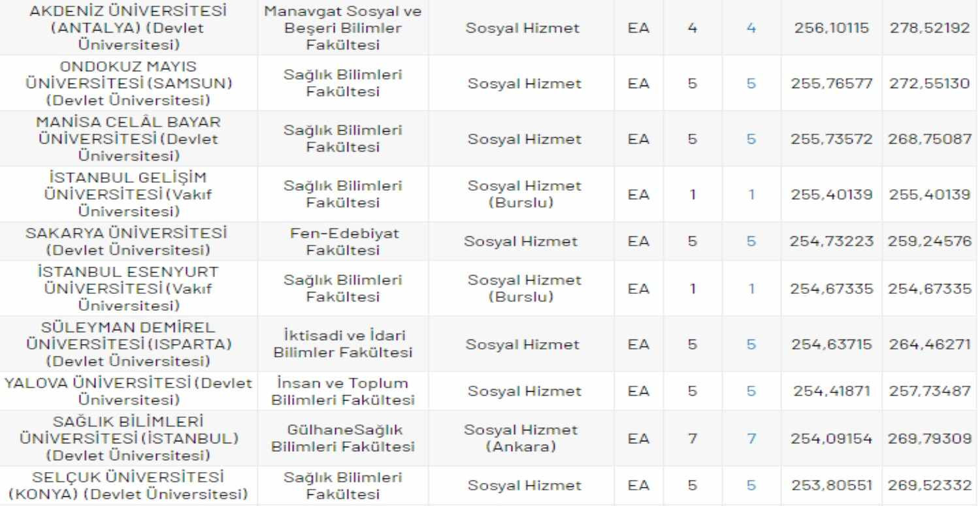Click the blue 4 link in Akdeniz Üniversitesi row
The height and width of the screenshot is (506, 980).
coord(751,29)
